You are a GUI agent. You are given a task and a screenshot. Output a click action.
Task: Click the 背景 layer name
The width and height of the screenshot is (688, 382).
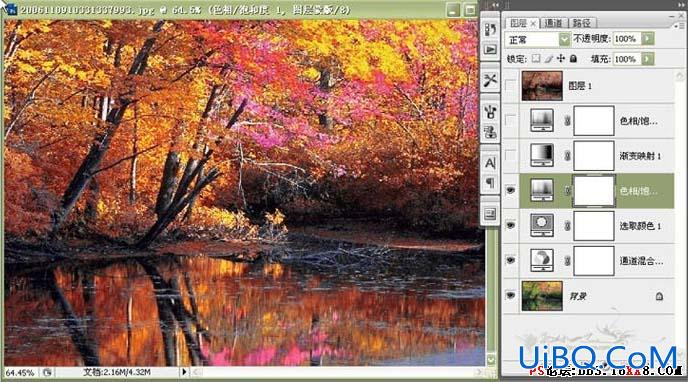(577, 296)
